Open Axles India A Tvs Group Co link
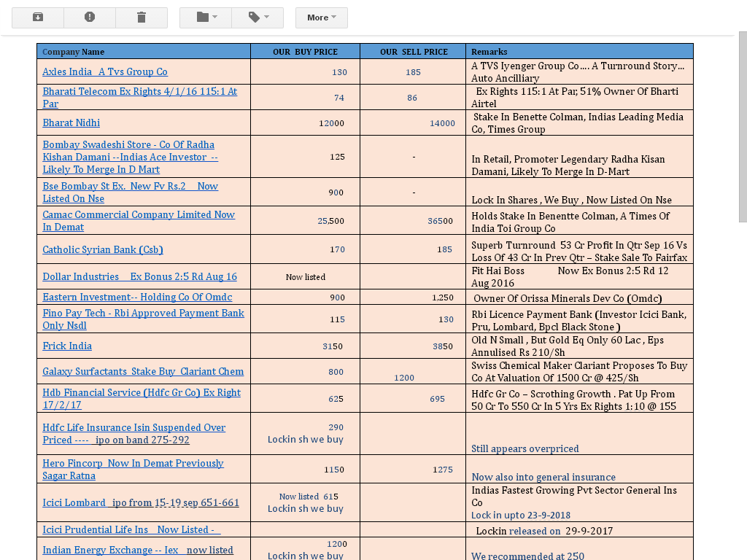This screenshot has height=560, width=747. pyautogui.click(x=105, y=72)
